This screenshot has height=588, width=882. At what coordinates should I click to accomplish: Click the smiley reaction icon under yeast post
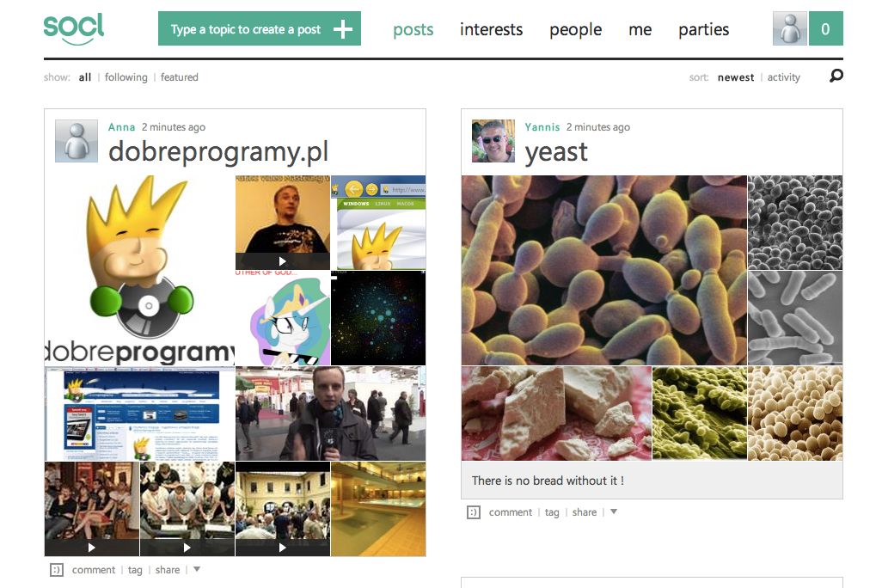point(474,512)
